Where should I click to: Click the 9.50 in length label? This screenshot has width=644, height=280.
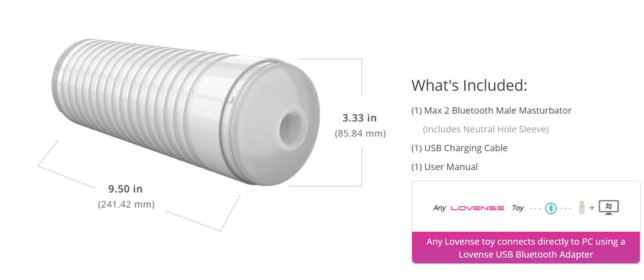[125, 189]
